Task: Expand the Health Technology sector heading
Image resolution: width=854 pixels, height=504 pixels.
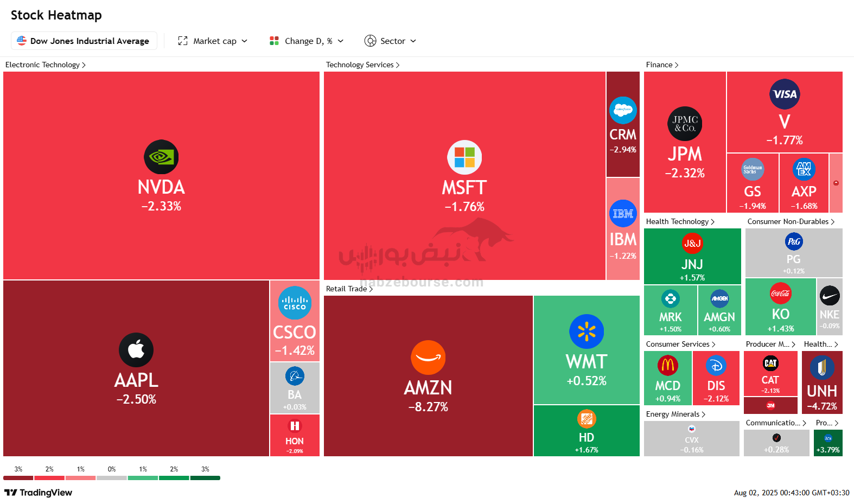Action: point(680,221)
